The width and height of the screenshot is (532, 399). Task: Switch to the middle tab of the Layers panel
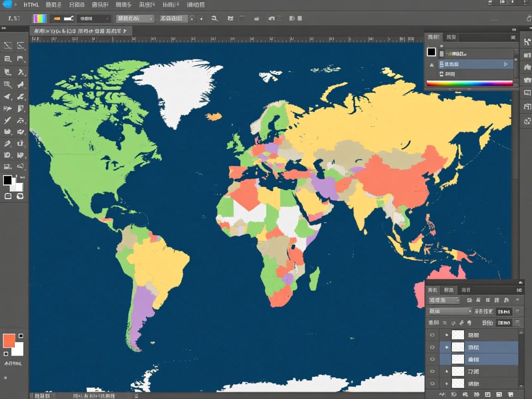tap(448, 290)
